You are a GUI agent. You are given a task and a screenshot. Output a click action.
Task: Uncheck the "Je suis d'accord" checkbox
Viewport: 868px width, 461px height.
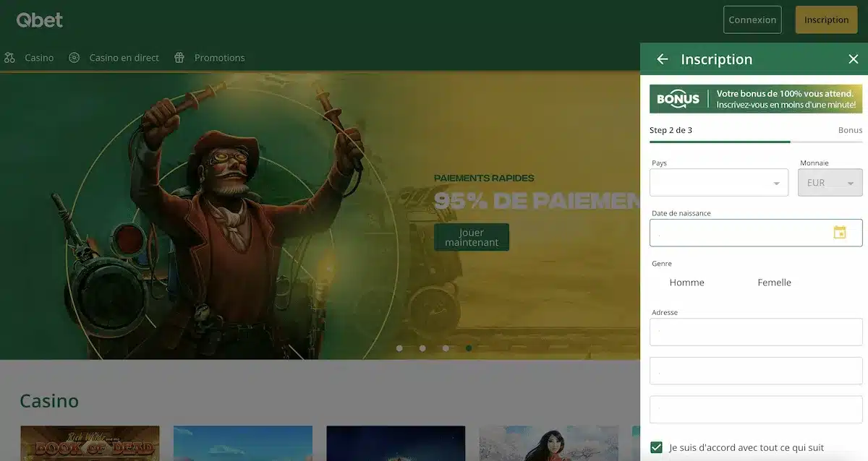pos(656,447)
